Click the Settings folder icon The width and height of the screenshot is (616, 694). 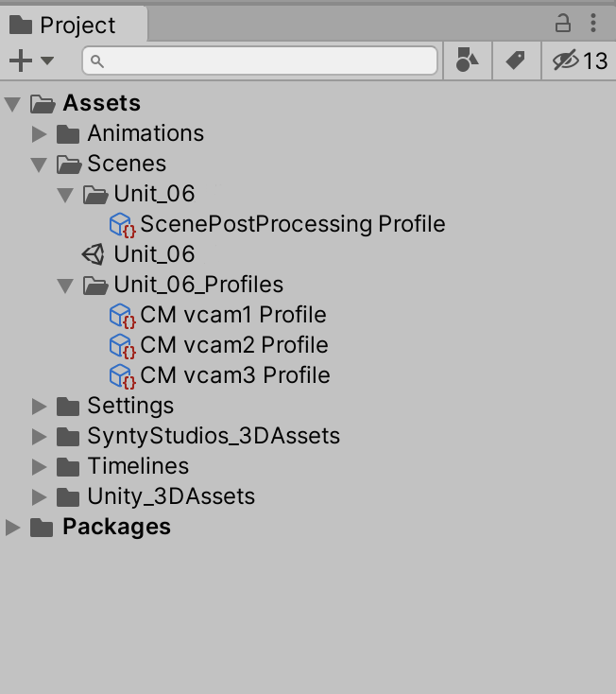68,406
